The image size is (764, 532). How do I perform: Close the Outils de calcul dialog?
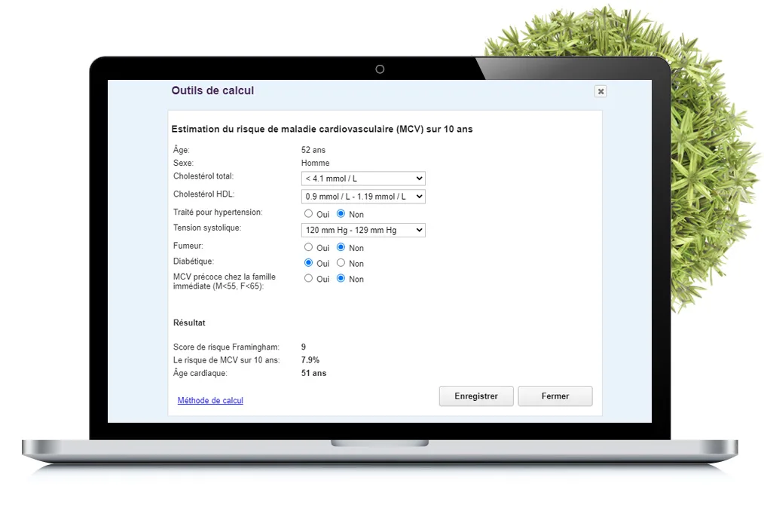[x=601, y=91]
